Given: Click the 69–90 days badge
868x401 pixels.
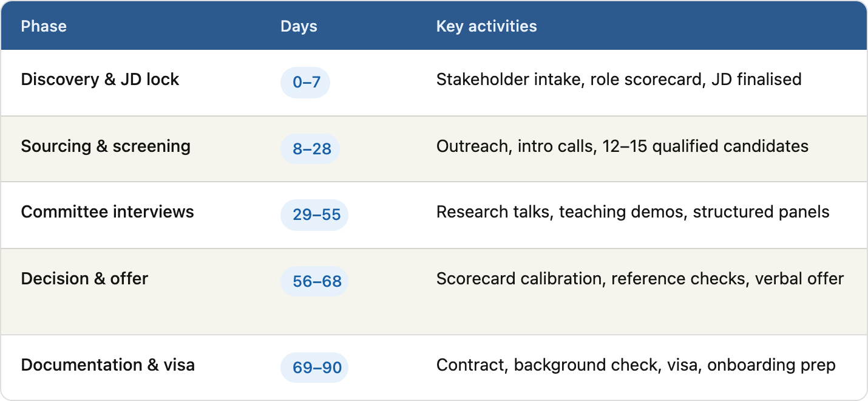Looking at the screenshot, I should point(314,368).
